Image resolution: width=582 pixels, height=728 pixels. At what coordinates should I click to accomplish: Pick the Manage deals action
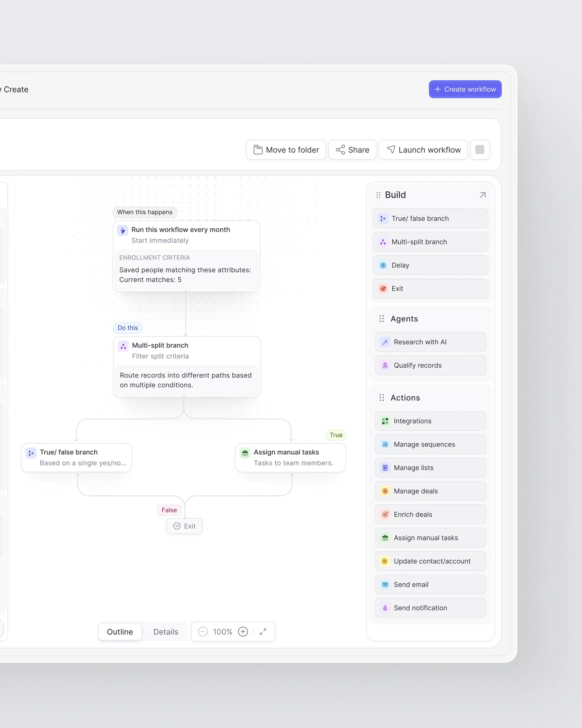[431, 491]
